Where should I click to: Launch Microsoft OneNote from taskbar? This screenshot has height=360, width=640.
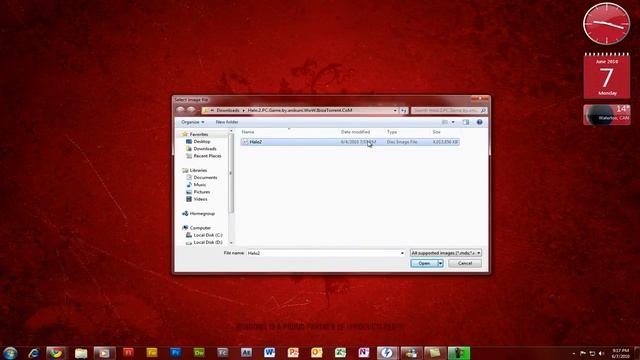(x=364, y=353)
